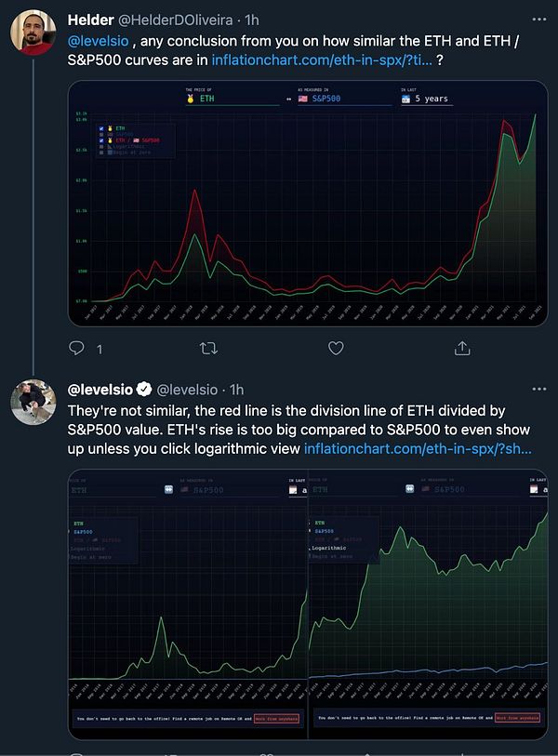Open the ETH price selector dropdown
The width and height of the screenshot is (558, 756).
(x=232, y=99)
